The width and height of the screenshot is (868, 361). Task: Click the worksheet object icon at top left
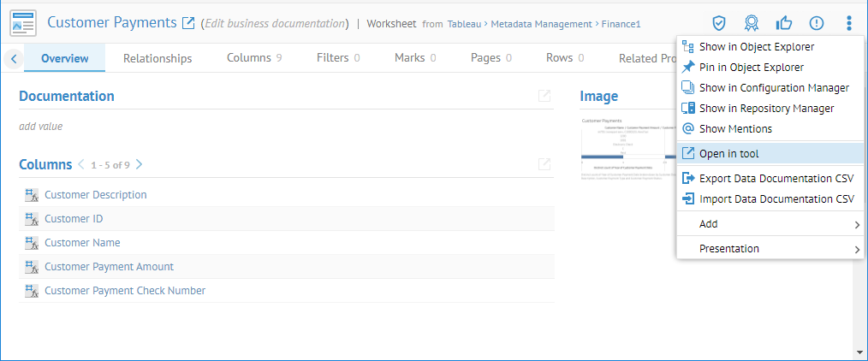point(23,23)
